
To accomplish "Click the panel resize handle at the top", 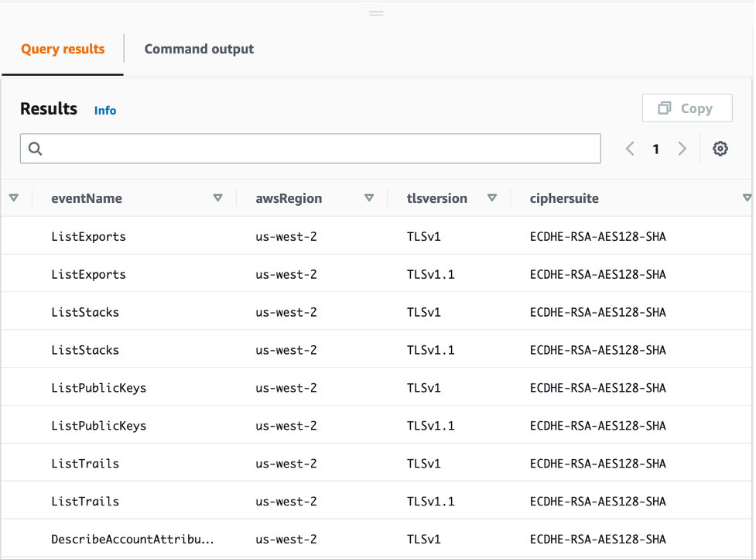I will (376, 13).
